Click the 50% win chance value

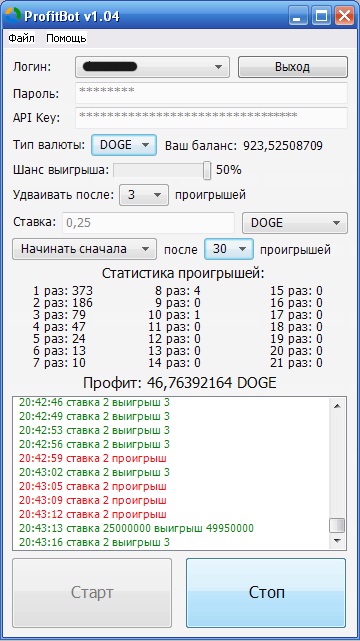(229, 170)
